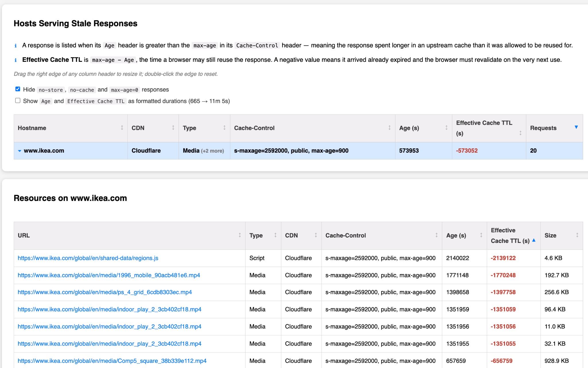The image size is (588, 368).
Task: Open the indoor_play link in the 11.0 KB row
Action: coord(109,327)
